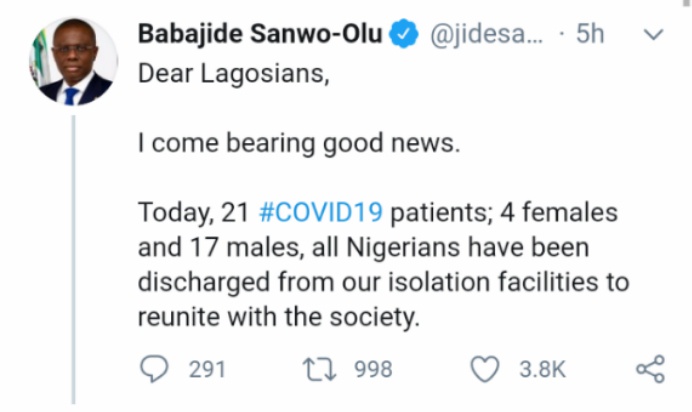This screenshot has width=692, height=412.
Task: Like the tweet with the heart icon
Action: (x=485, y=370)
